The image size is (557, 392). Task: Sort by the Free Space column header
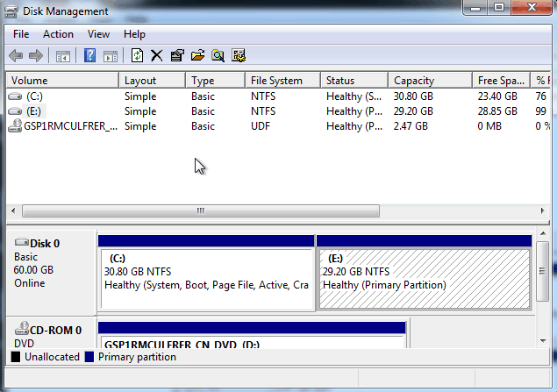tap(501, 81)
